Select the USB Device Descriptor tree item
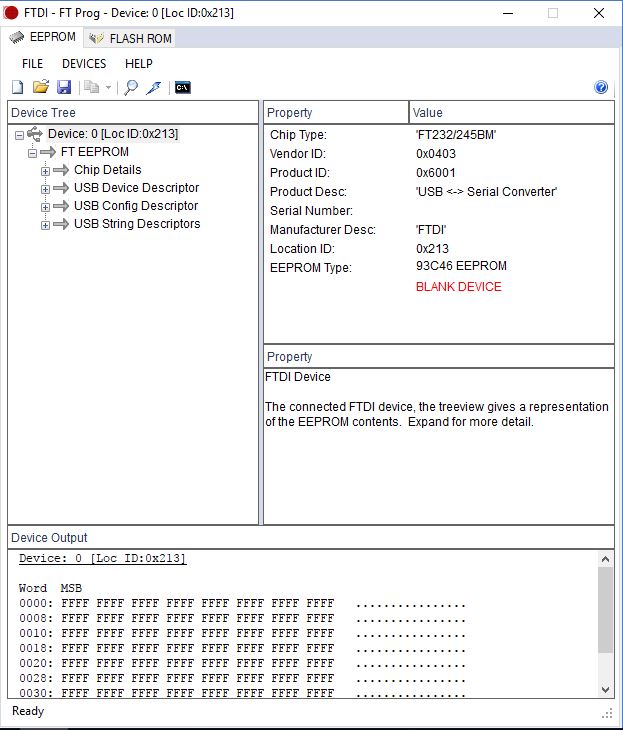623x730 pixels. pyautogui.click(x=136, y=188)
